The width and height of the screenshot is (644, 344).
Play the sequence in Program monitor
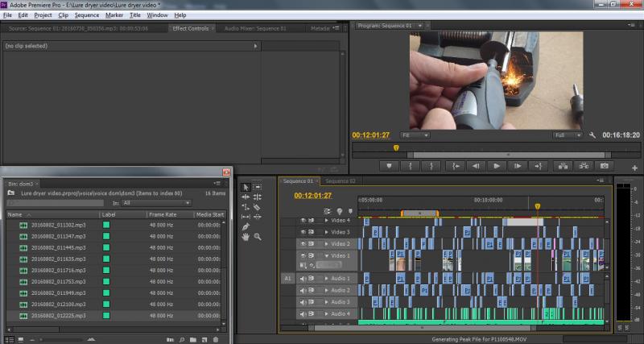[x=497, y=166]
